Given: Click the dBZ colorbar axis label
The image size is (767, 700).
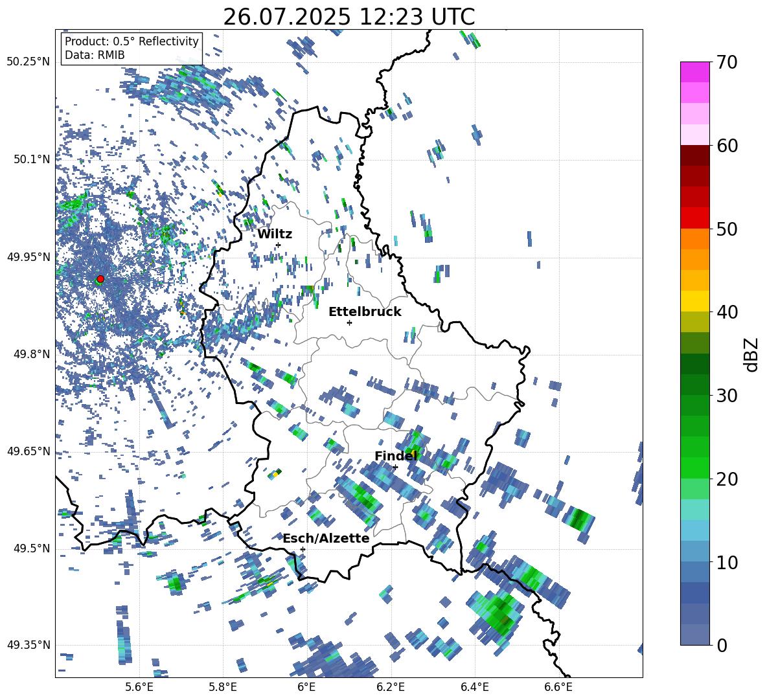Looking at the screenshot, I should 752,354.
